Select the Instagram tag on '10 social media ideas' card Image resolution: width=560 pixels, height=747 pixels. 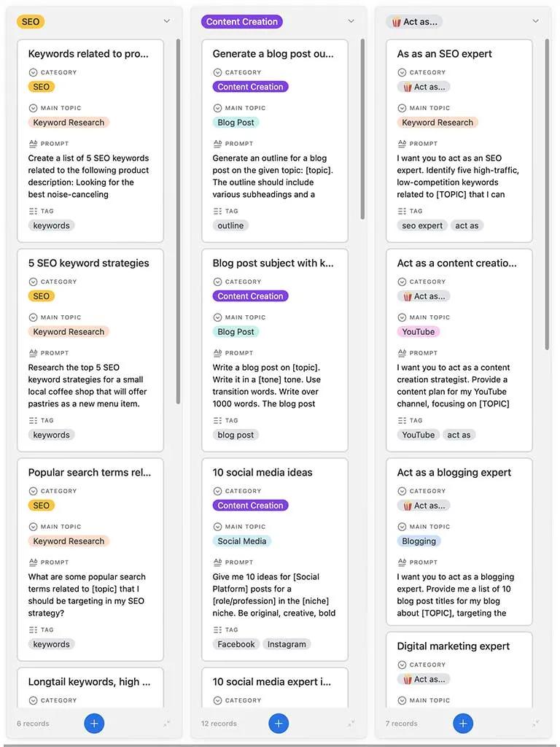[287, 644]
